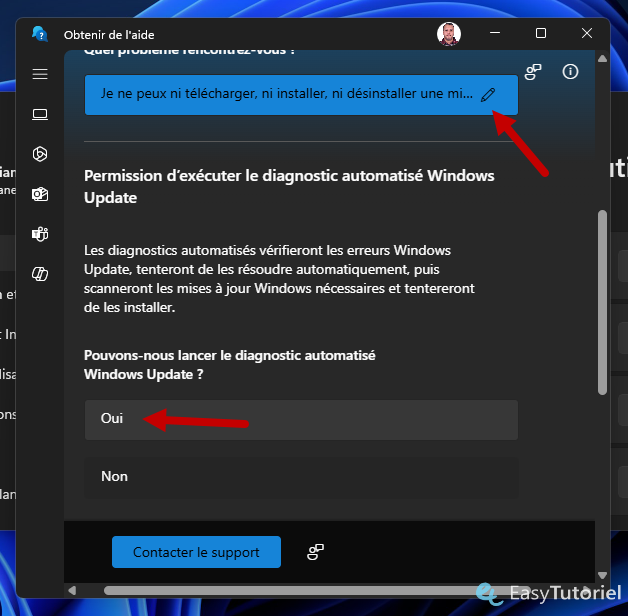The height and width of the screenshot is (616, 628).
Task: Choose 'Non' to decline the diagnostic
Action: (x=301, y=477)
